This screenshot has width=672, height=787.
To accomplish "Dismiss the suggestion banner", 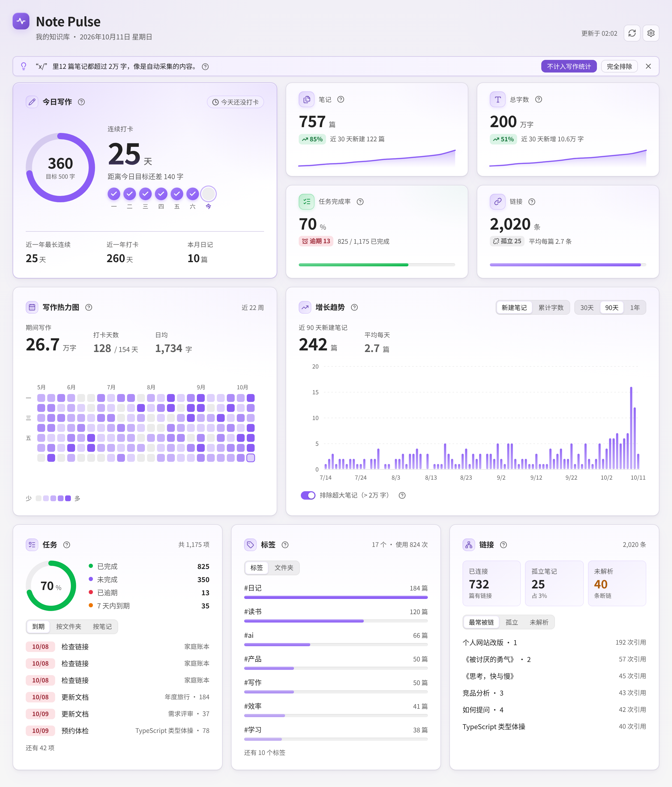I will 648,66.
